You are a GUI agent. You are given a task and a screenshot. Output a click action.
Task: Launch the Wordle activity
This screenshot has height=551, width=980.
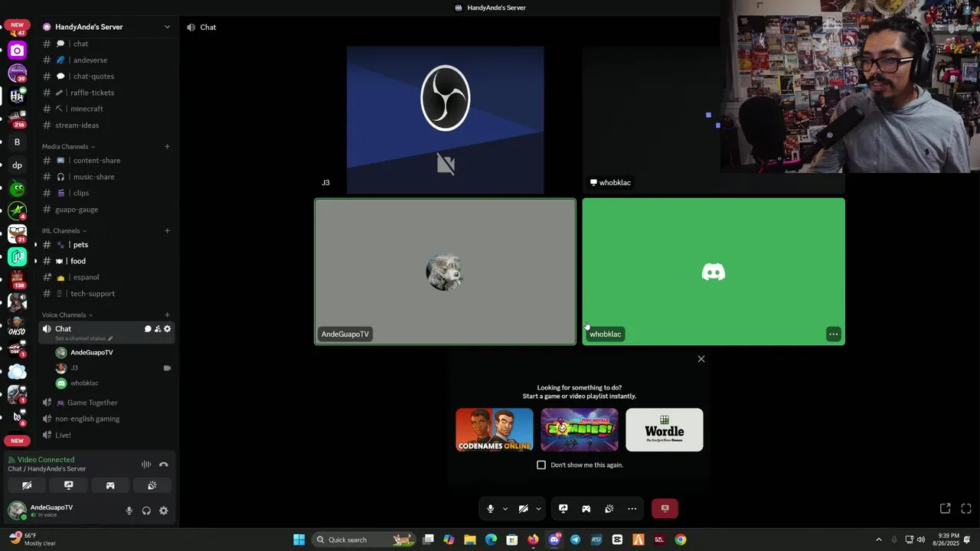[665, 430]
